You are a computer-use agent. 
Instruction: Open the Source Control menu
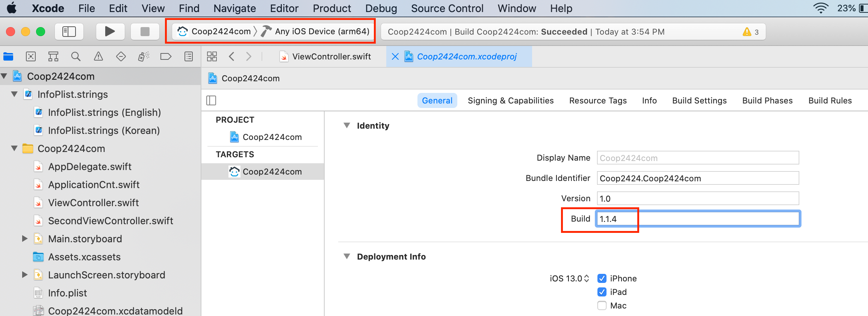447,8
